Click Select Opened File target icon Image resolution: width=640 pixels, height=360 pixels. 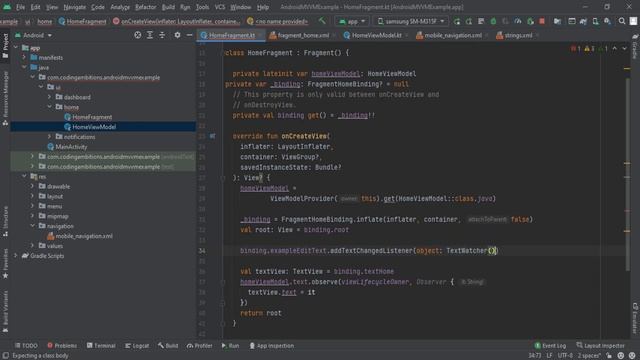(x=138, y=36)
